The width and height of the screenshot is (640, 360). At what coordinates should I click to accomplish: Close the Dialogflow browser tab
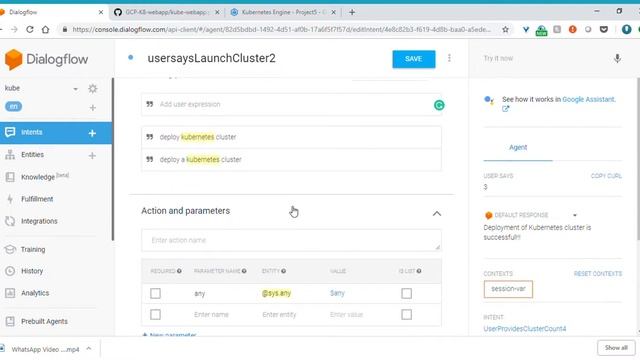point(101,12)
